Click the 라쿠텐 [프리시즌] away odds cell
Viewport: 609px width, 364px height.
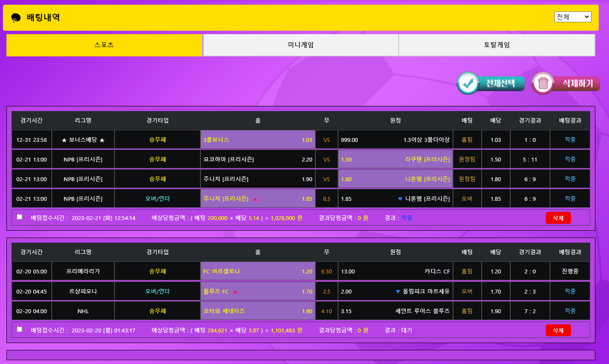(395, 159)
